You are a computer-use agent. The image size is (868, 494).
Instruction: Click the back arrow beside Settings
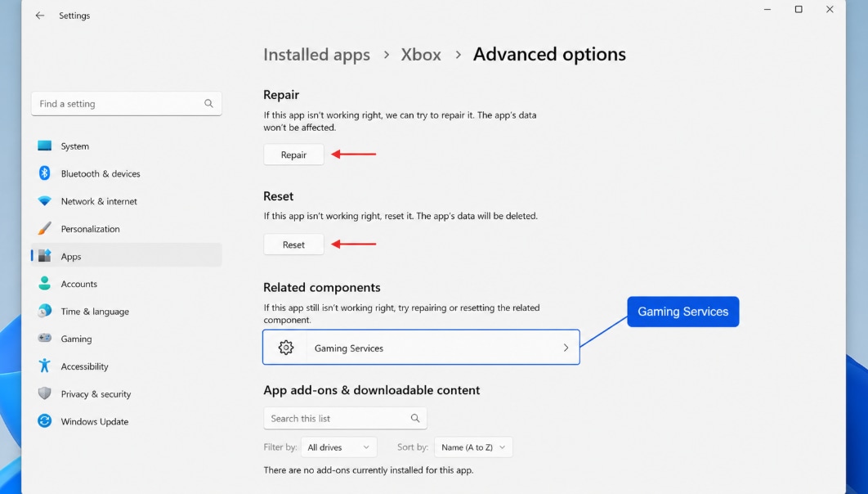coord(40,16)
